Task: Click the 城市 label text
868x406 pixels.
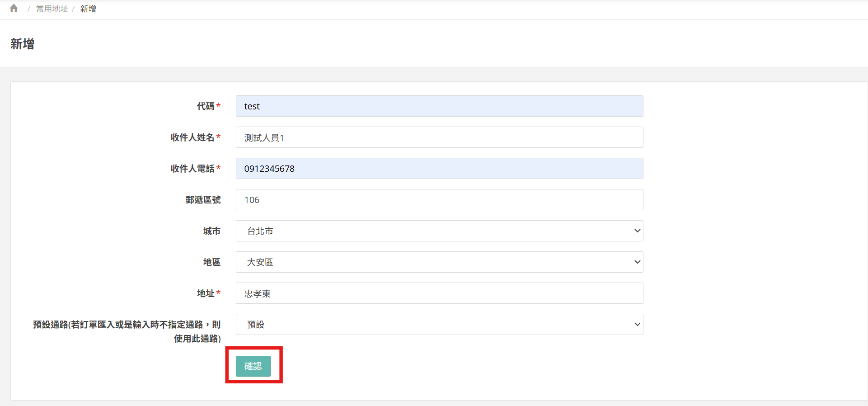Action: [x=211, y=231]
